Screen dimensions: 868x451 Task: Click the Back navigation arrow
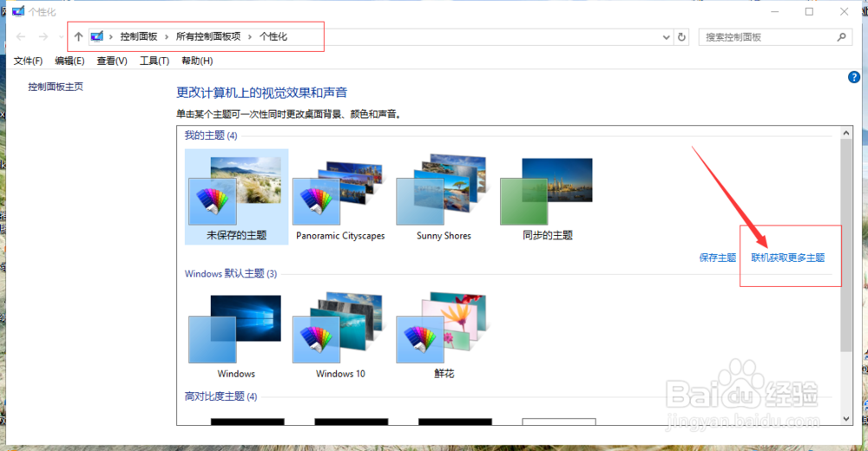click(x=21, y=36)
